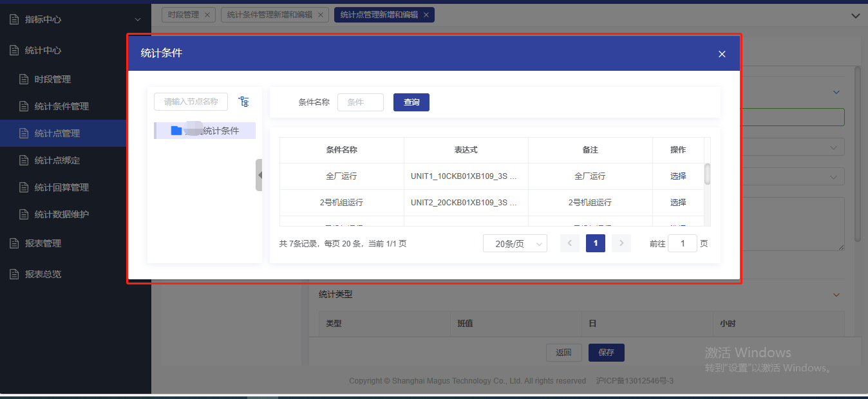Open the 20条/页 page size dropdown
This screenshot has width=868, height=399.
[x=515, y=243]
